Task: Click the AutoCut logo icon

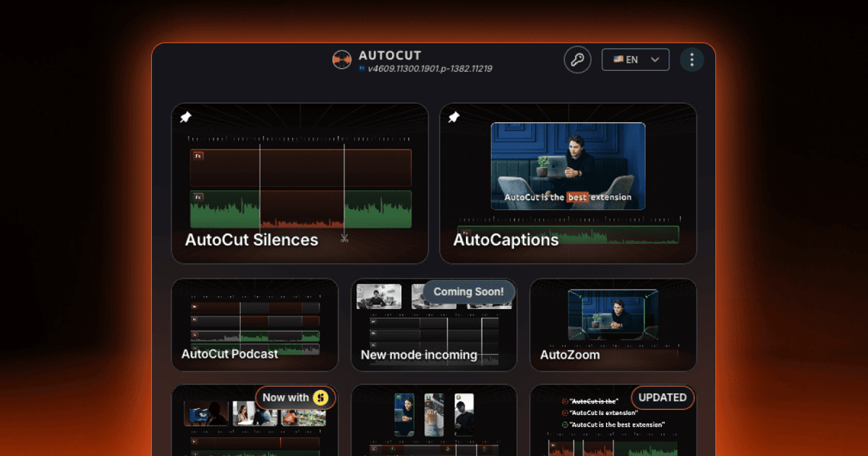Action: [342, 60]
